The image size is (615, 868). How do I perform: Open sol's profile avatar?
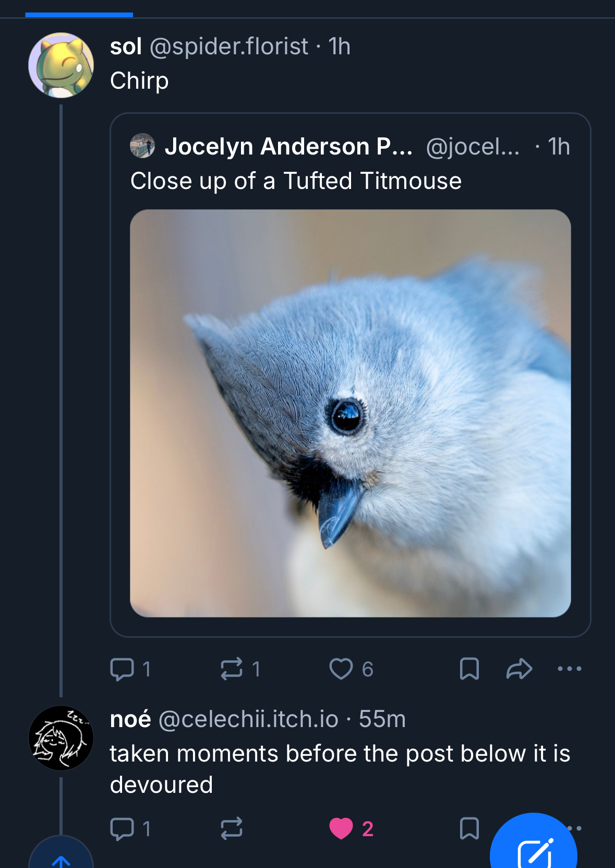click(x=61, y=65)
